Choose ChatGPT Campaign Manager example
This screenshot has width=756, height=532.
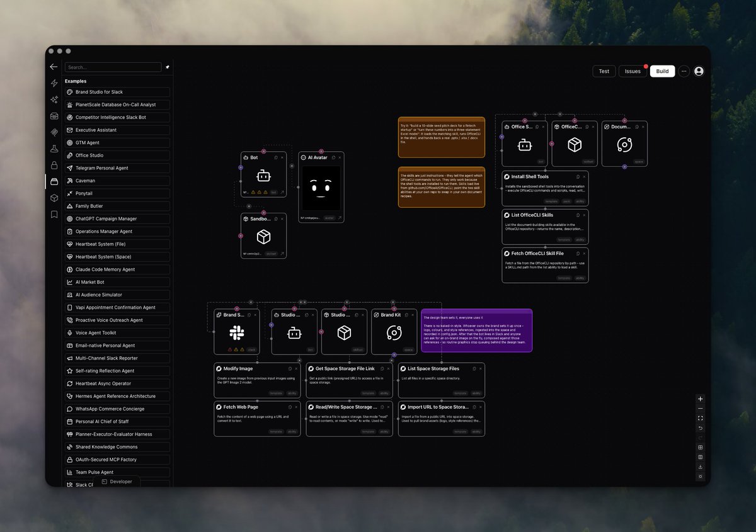click(x=117, y=218)
